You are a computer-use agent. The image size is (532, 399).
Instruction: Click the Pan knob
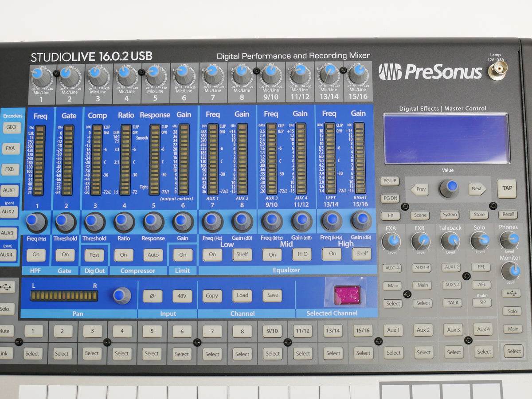tap(122, 295)
